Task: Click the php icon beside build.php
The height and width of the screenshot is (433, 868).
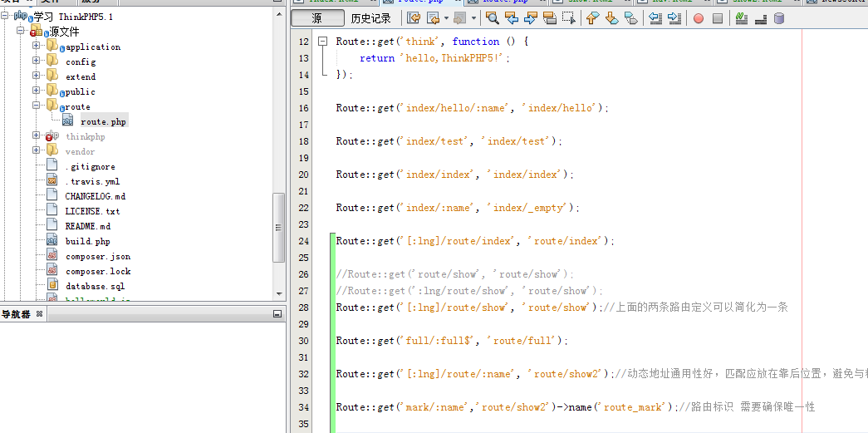Action: pyautogui.click(x=52, y=239)
